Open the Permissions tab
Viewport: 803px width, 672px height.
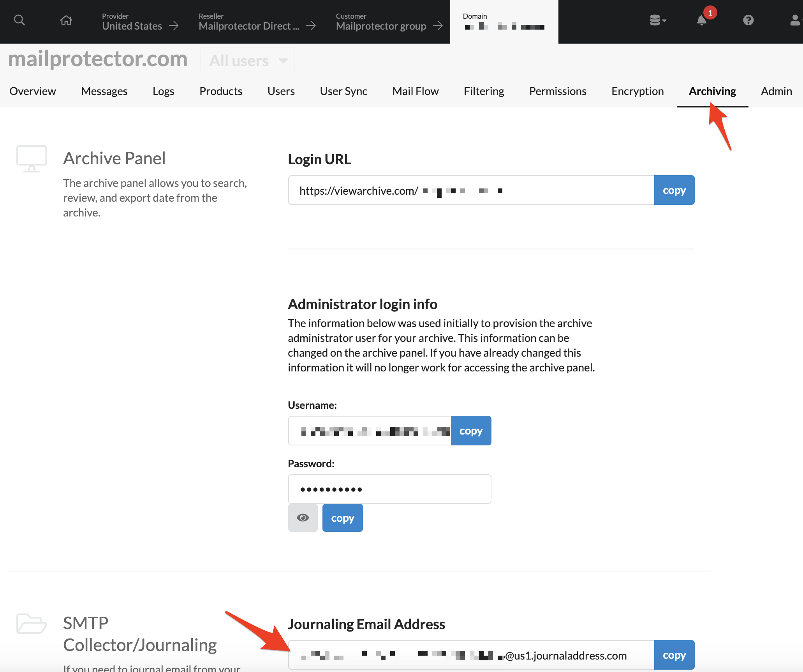pos(558,91)
